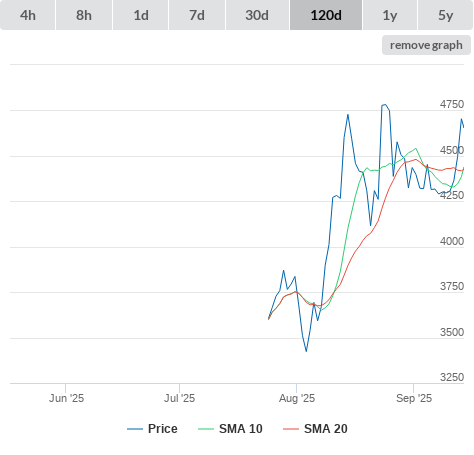Click the Sep '25 axis label
Viewport: 474px width, 455px height.
[414, 398]
